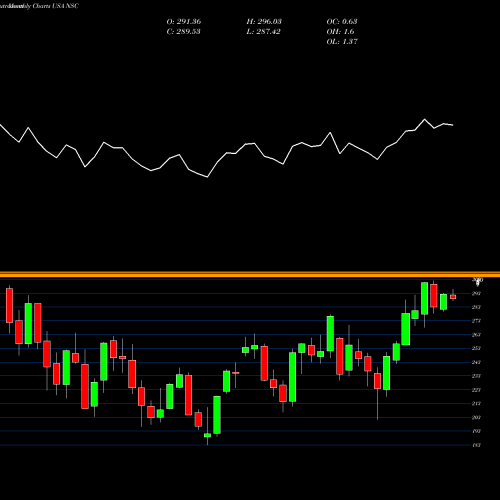Click the 293 price axis label
500x500 pixels.
tap(476, 293)
